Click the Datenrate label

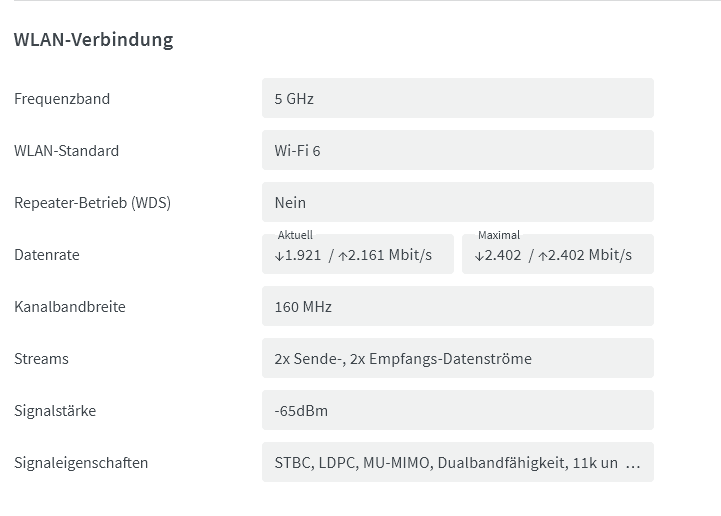(47, 255)
